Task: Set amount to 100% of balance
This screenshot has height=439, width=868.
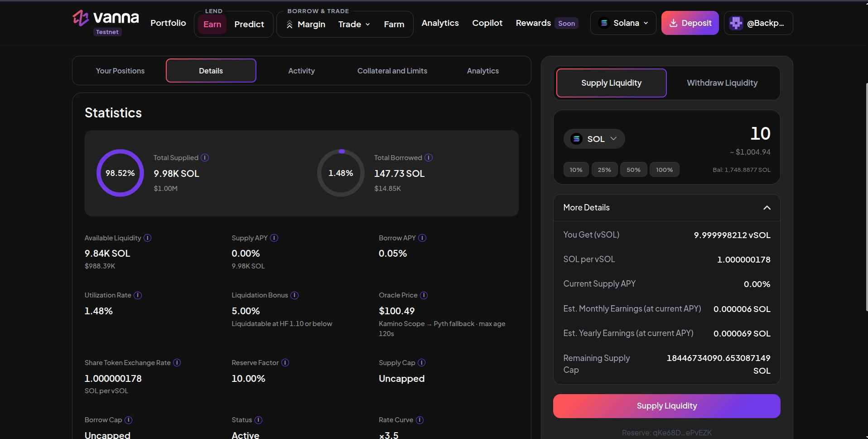Action: [664, 170]
